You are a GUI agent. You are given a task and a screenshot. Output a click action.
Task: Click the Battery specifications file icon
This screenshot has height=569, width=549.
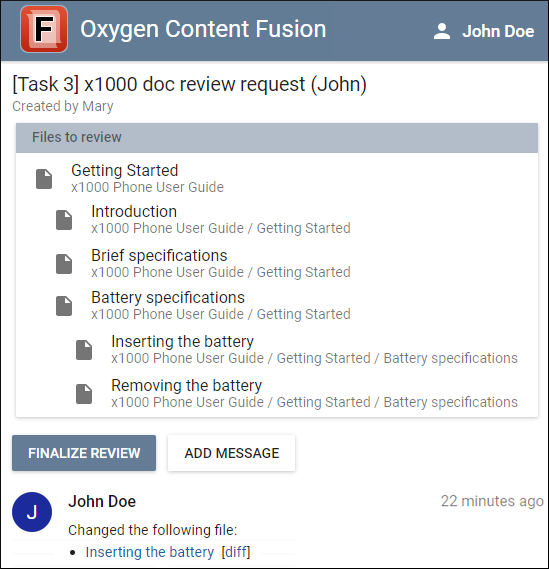(x=64, y=306)
